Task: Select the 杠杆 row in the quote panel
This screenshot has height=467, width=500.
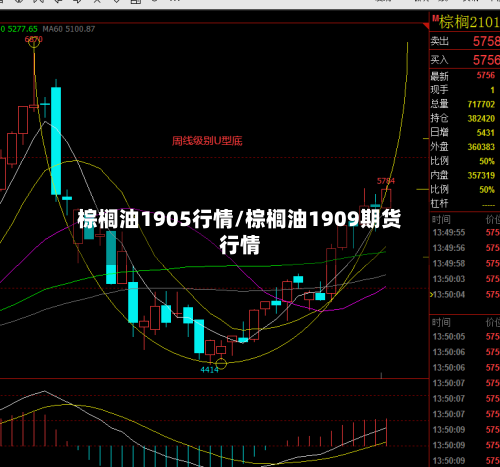Action: click(463, 203)
